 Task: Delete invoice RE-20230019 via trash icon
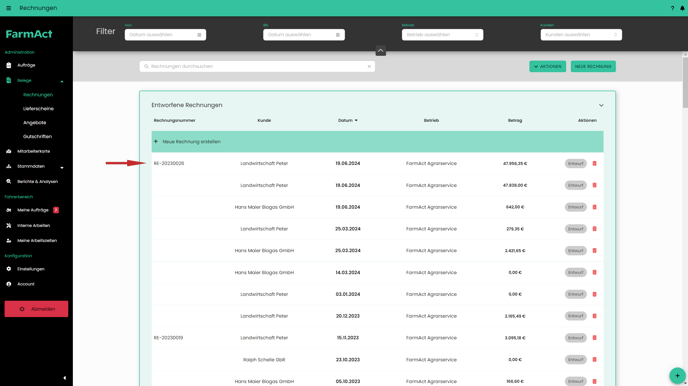point(595,338)
